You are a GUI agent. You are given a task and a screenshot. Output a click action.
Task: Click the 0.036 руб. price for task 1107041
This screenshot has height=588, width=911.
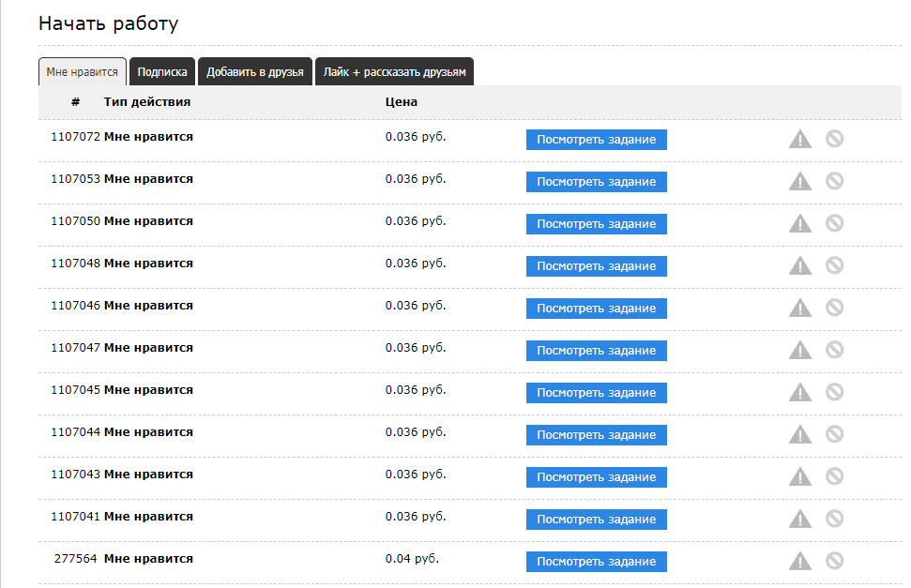click(416, 516)
